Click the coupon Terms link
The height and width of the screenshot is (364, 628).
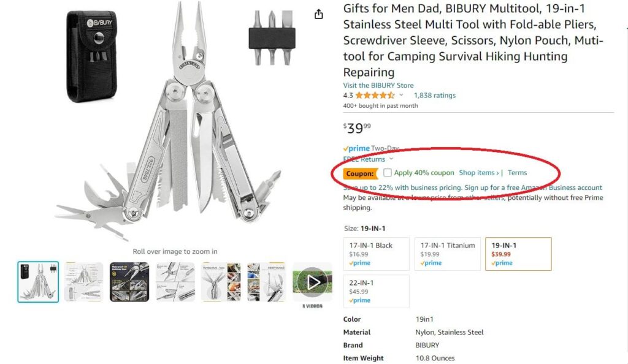[517, 173]
